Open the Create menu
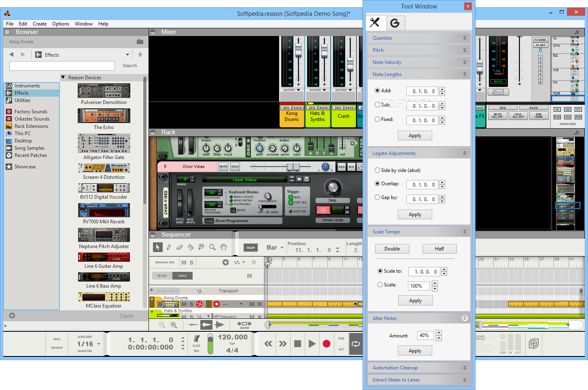The width and height of the screenshot is (588, 390). tap(40, 24)
